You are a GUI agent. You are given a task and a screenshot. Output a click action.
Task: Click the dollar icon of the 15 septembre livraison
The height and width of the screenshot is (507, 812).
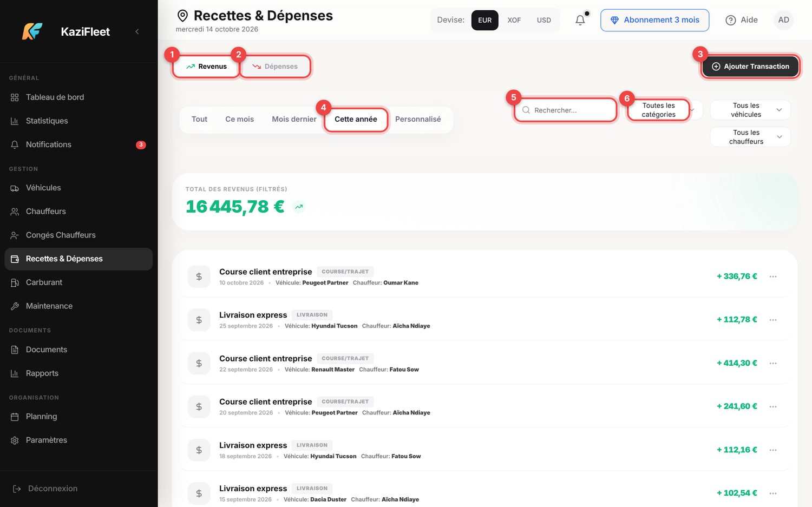[x=199, y=493]
